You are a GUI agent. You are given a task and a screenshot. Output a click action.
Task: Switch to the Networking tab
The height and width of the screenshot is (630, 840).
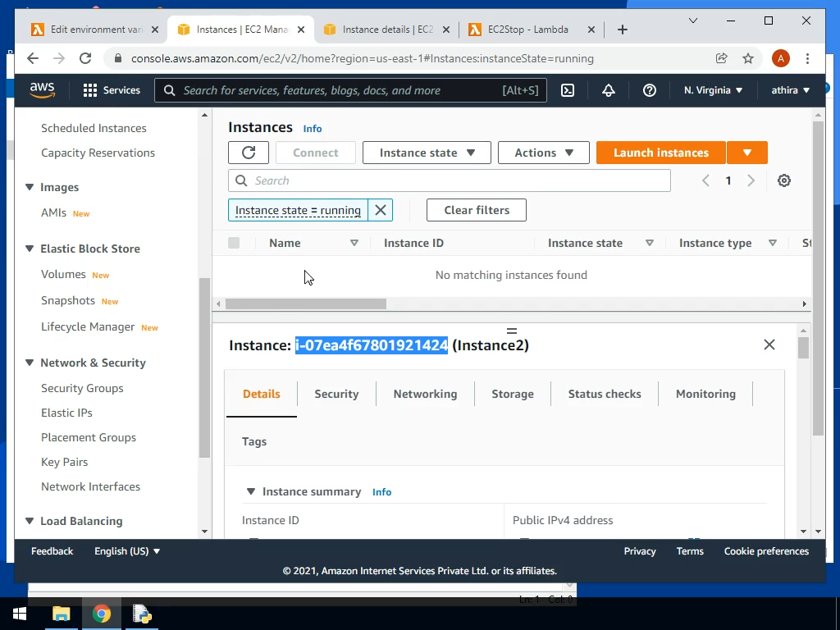point(426,394)
